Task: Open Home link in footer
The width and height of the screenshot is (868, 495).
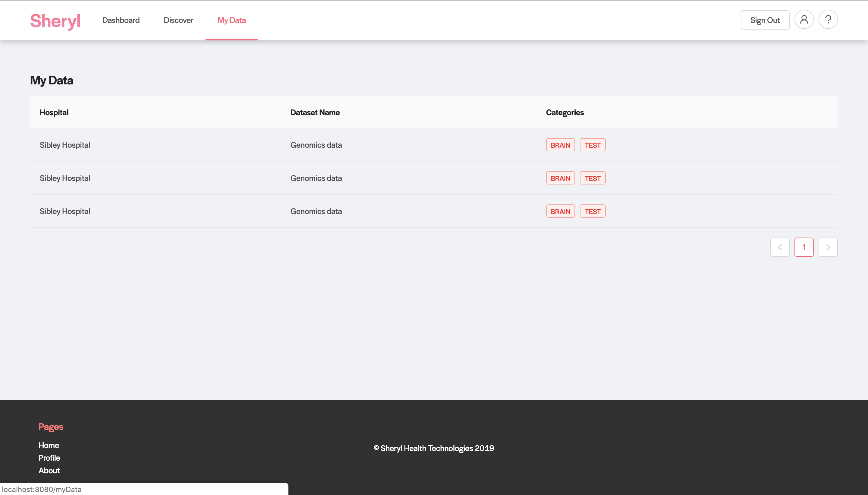Action: click(49, 445)
